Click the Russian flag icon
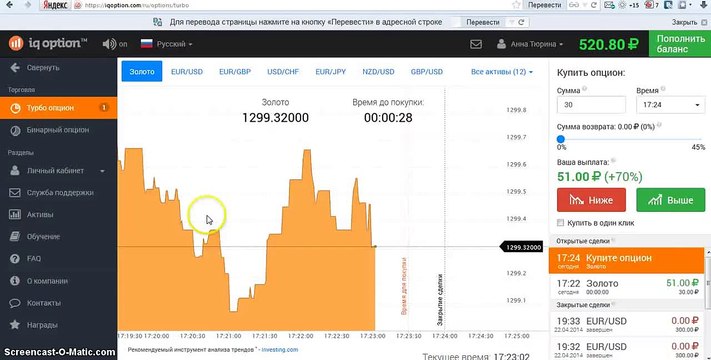This screenshot has height=360, width=711. pyautogui.click(x=146, y=44)
